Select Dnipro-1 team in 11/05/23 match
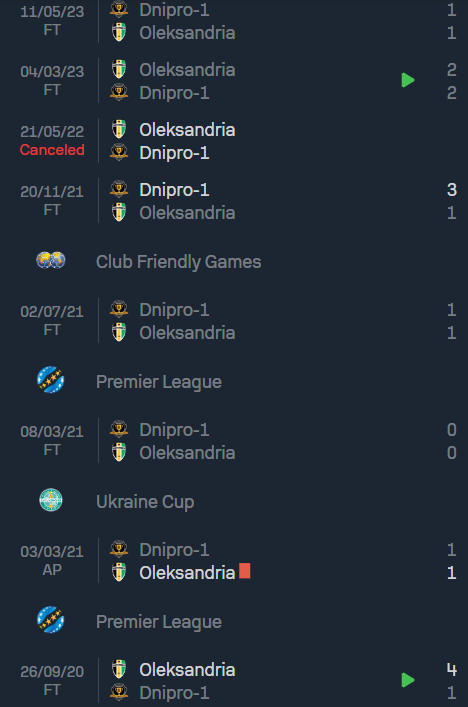This screenshot has height=707, width=468. tap(174, 10)
